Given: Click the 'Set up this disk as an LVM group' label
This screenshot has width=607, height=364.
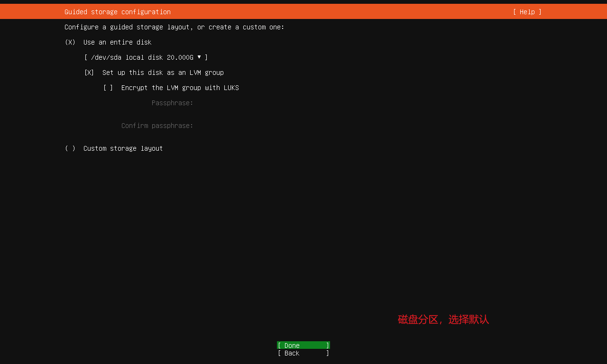Looking at the screenshot, I should pos(163,73).
